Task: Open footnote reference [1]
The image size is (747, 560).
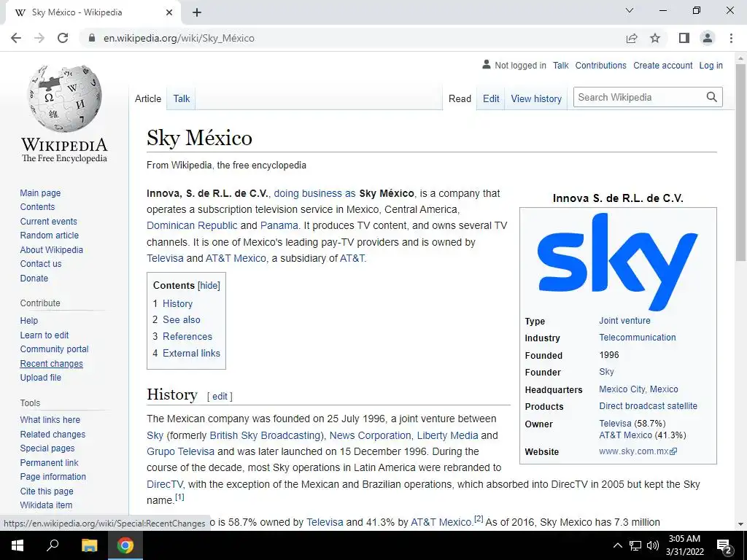Action: [179, 497]
